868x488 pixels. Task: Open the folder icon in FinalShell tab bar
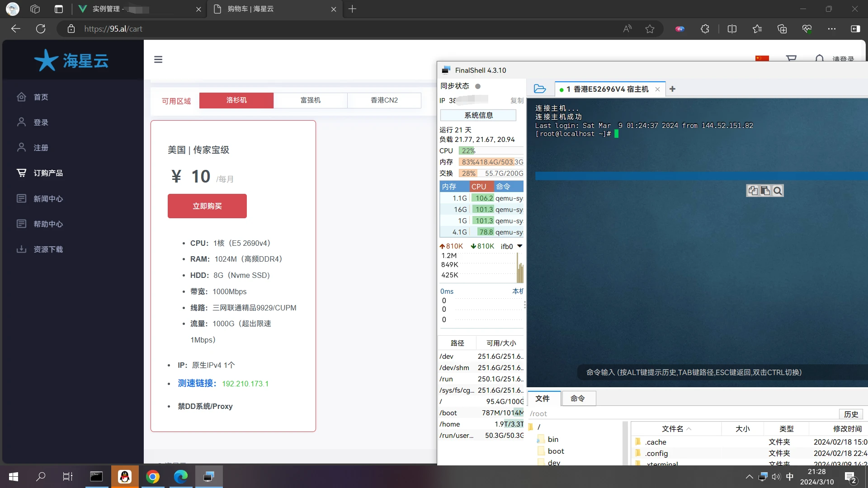coord(540,89)
